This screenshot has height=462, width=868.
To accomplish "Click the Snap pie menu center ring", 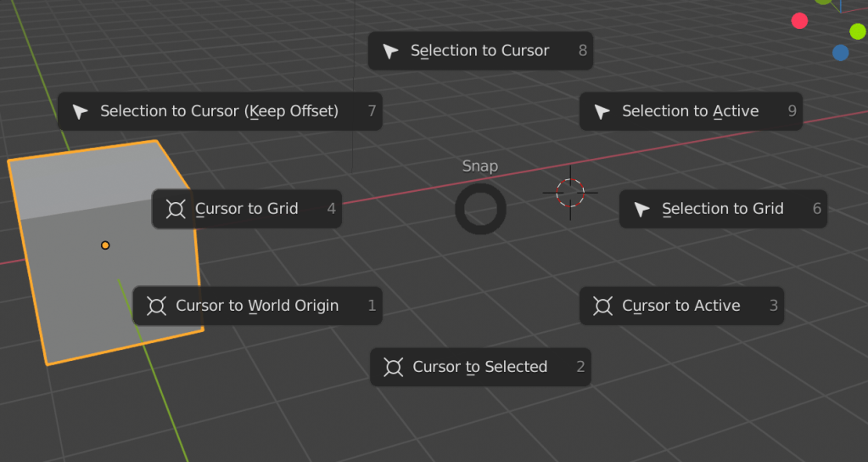I will pos(480,210).
